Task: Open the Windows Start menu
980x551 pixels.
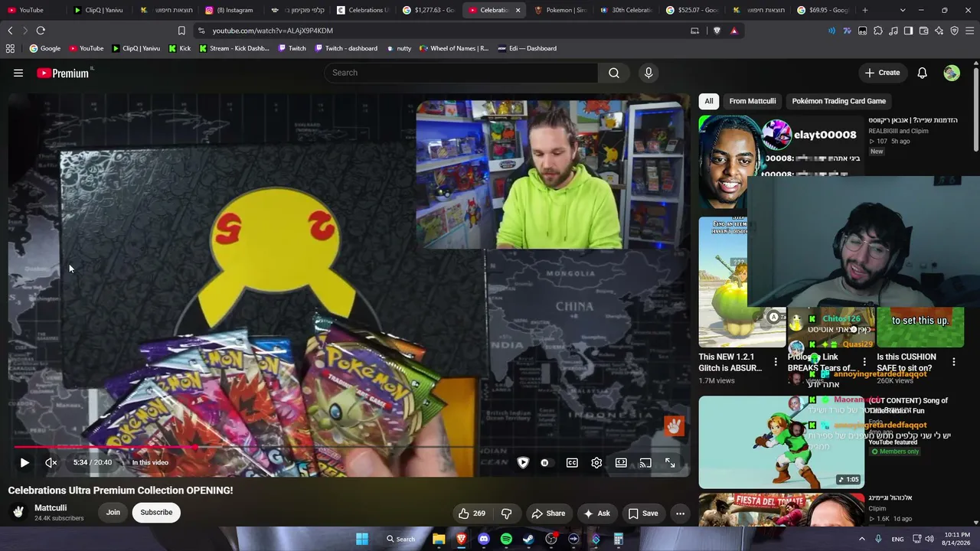Action: 362,539
